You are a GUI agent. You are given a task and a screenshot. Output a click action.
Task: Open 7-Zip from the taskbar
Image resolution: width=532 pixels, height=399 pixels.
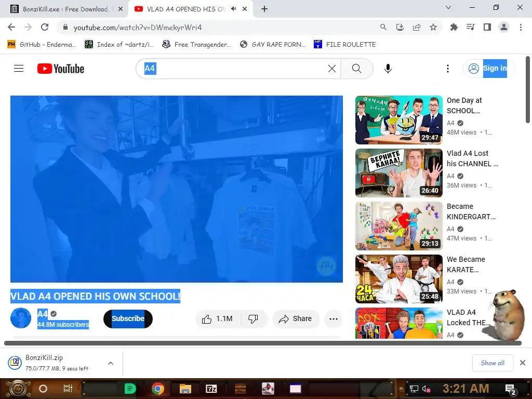pos(211,389)
